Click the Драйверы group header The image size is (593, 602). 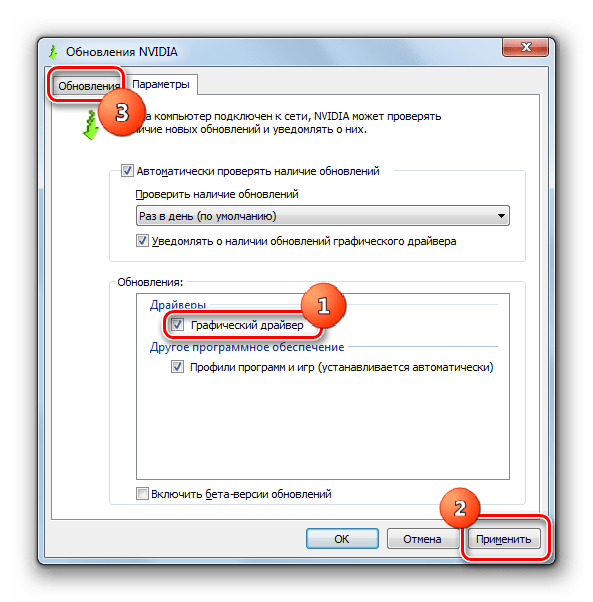click(178, 305)
